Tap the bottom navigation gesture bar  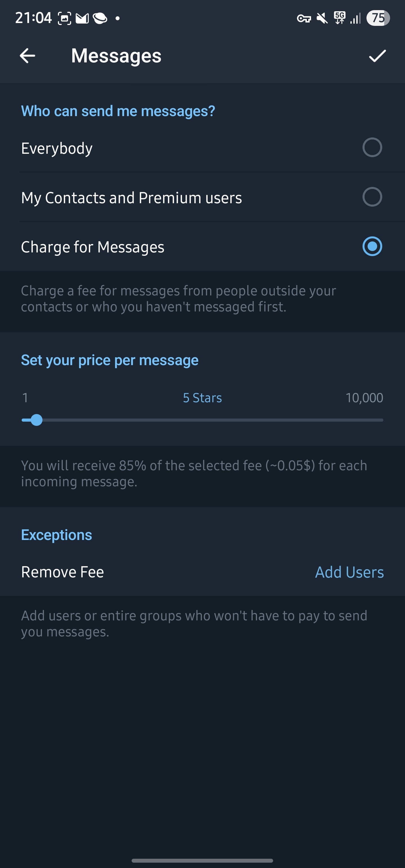(x=202, y=860)
